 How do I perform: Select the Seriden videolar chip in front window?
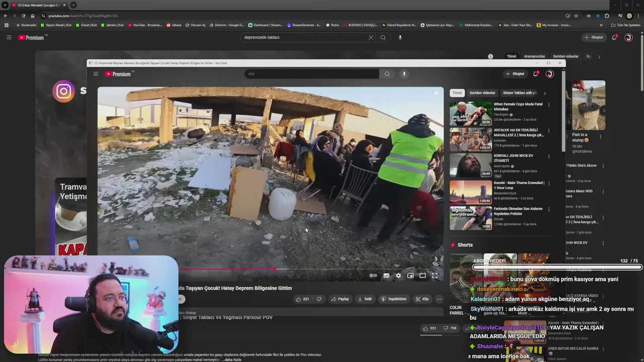(x=482, y=93)
